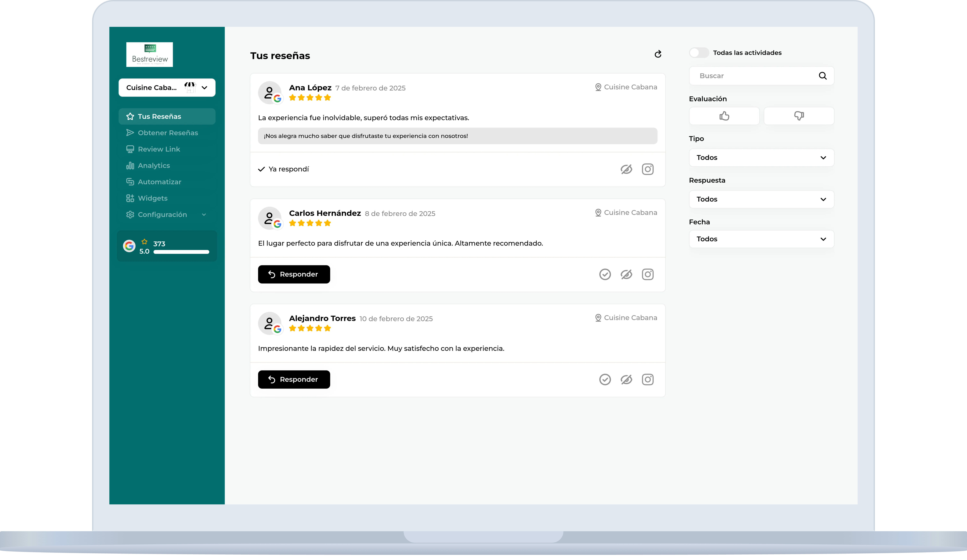967x560 pixels.
Task: Click Ana López five-star rating
Action: [x=310, y=98]
